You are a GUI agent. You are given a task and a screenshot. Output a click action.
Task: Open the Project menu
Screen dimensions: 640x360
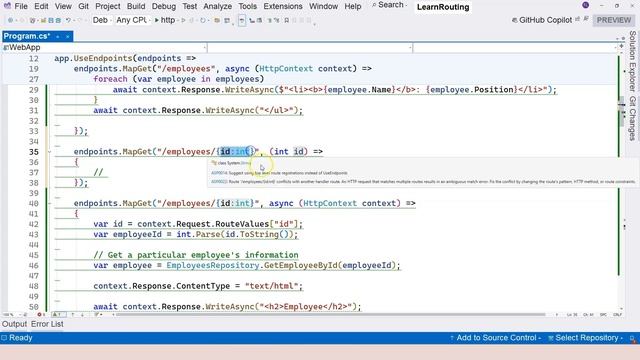click(107, 6)
